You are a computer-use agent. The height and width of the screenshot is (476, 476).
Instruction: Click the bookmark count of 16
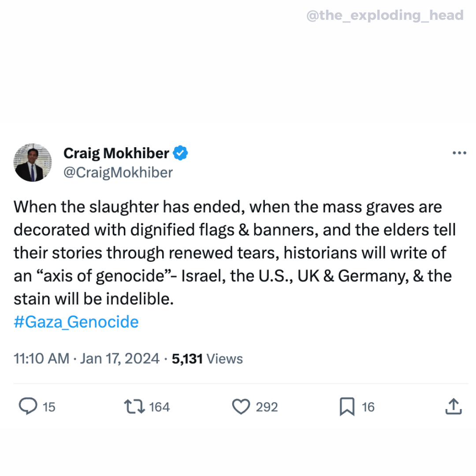click(368, 407)
